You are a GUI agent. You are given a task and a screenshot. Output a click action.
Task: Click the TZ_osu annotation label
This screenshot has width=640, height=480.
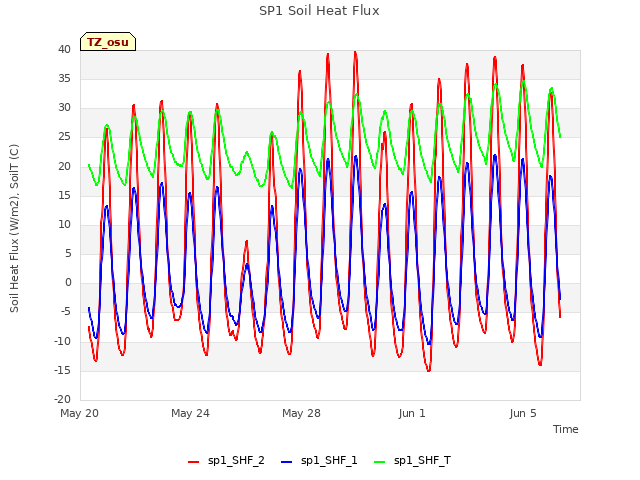tap(108, 42)
